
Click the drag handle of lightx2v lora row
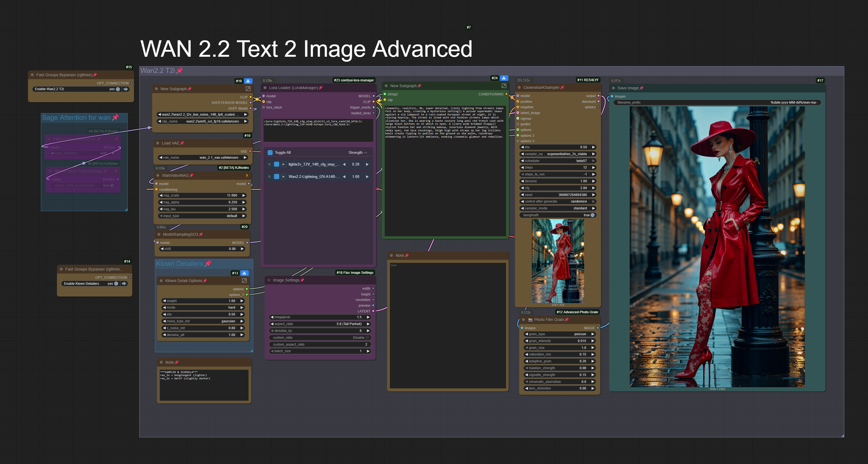pos(269,164)
